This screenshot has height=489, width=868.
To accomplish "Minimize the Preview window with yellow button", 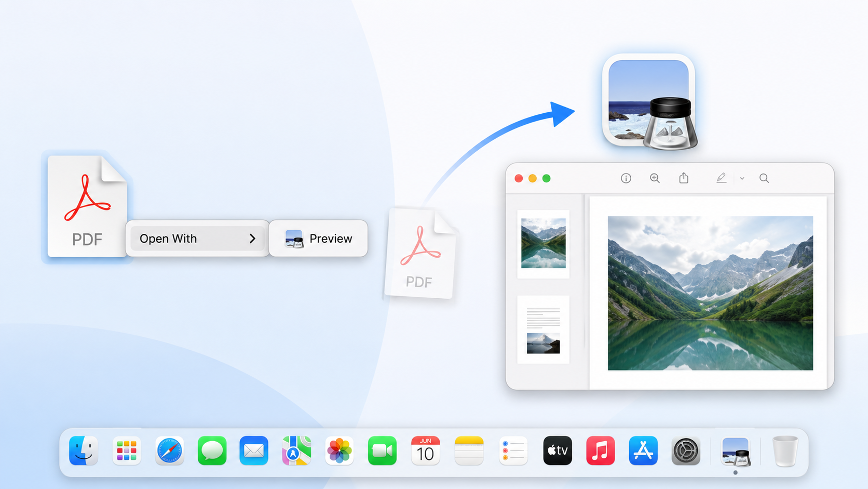I will (x=533, y=178).
